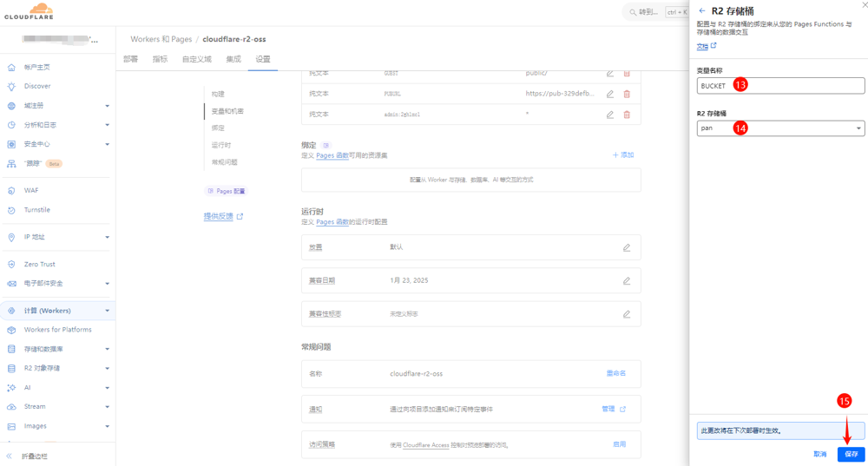This screenshot has width=868, height=466.
Task: Delete the admin:2ghlmcl variable with trash icon
Action: coord(627,115)
